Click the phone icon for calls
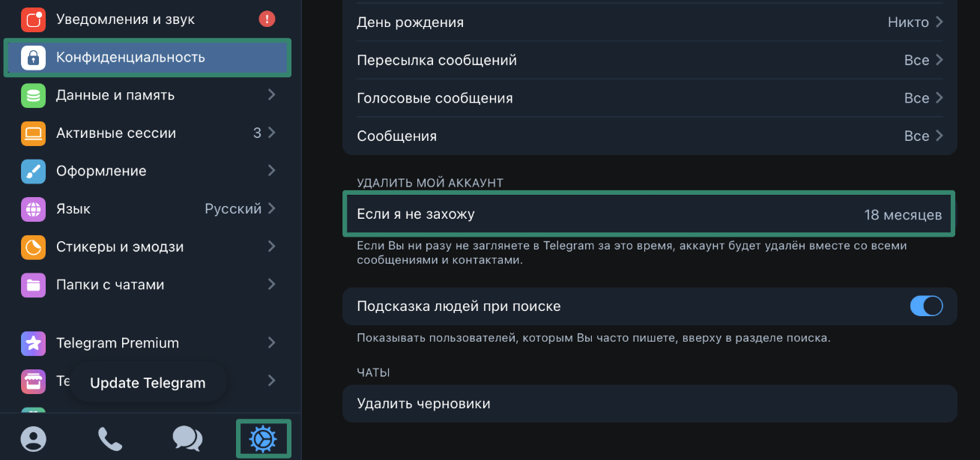 (x=110, y=439)
